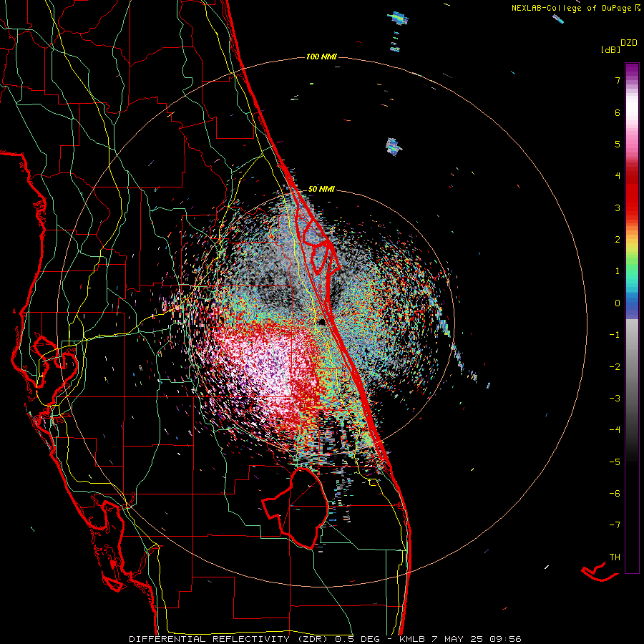The width and height of the screenshot is (644, 644).
Task: Click the "100 NMI" range ring label
Action: pos(321,57)
